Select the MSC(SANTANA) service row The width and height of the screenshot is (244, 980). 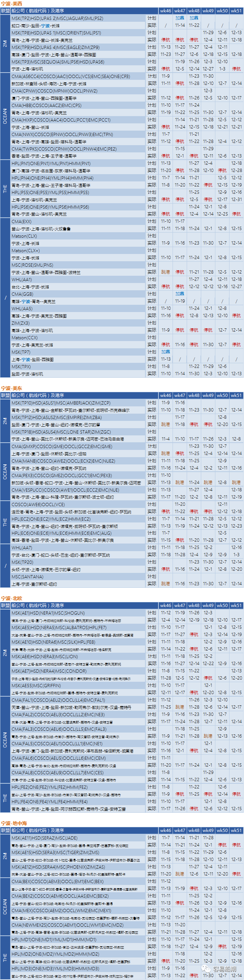pos(28,577)
